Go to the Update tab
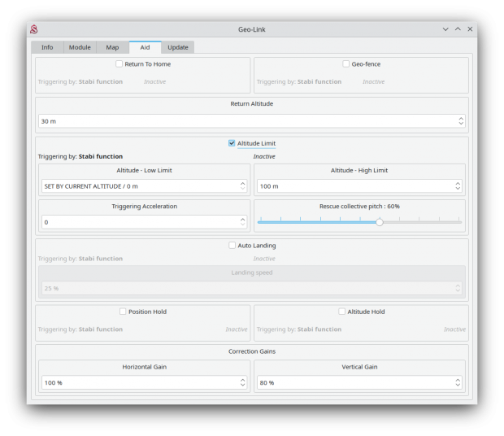504x436 pixels. click(x=177, y=47)
